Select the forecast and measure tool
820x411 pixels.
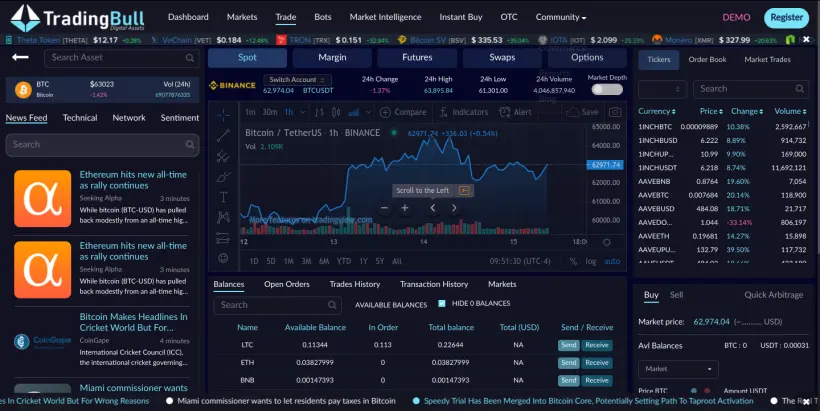(x=223, y=238)
